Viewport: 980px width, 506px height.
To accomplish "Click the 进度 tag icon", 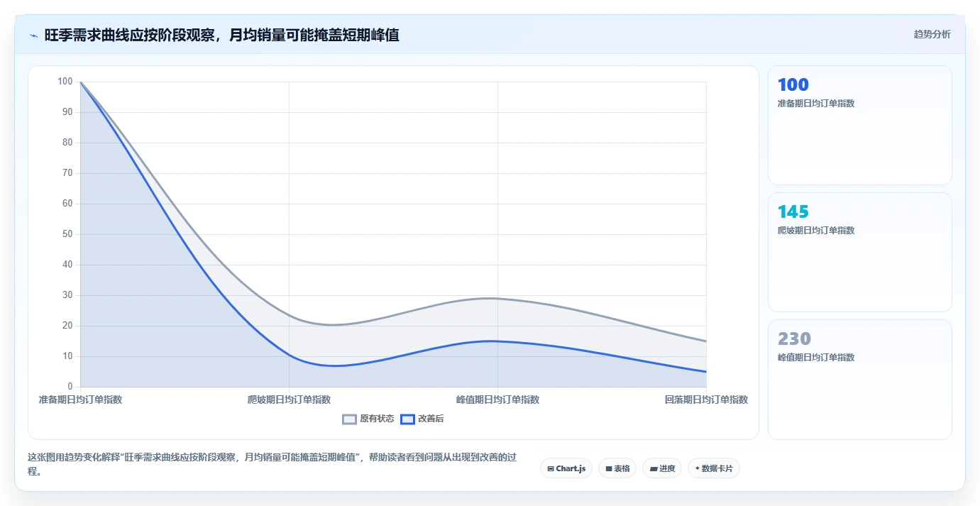I will click(x=653, y=468).
